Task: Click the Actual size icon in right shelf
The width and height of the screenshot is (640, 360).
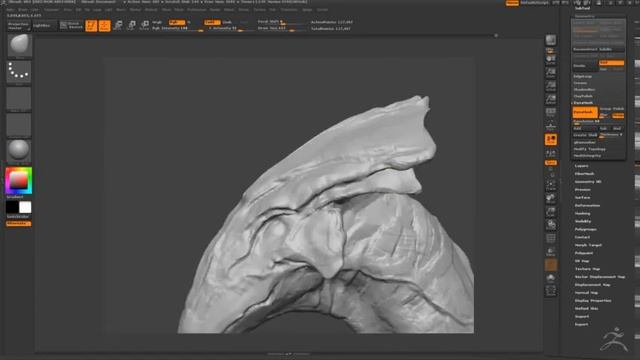Action: pos(551,86)
